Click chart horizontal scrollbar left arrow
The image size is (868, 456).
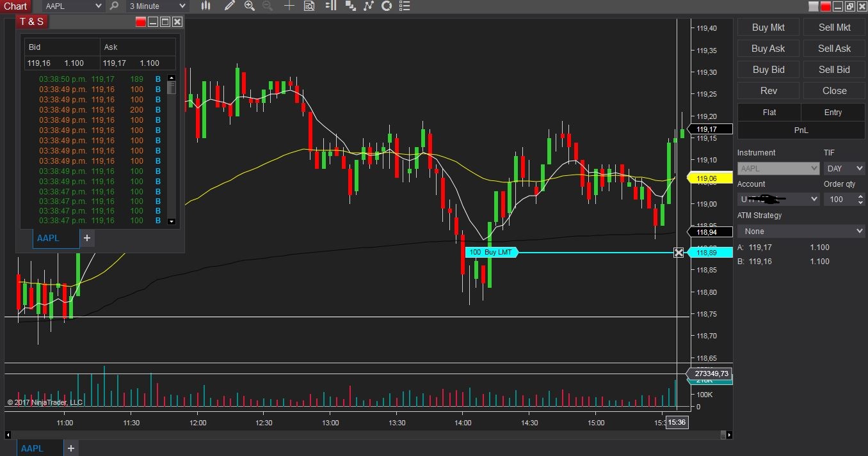7,435
